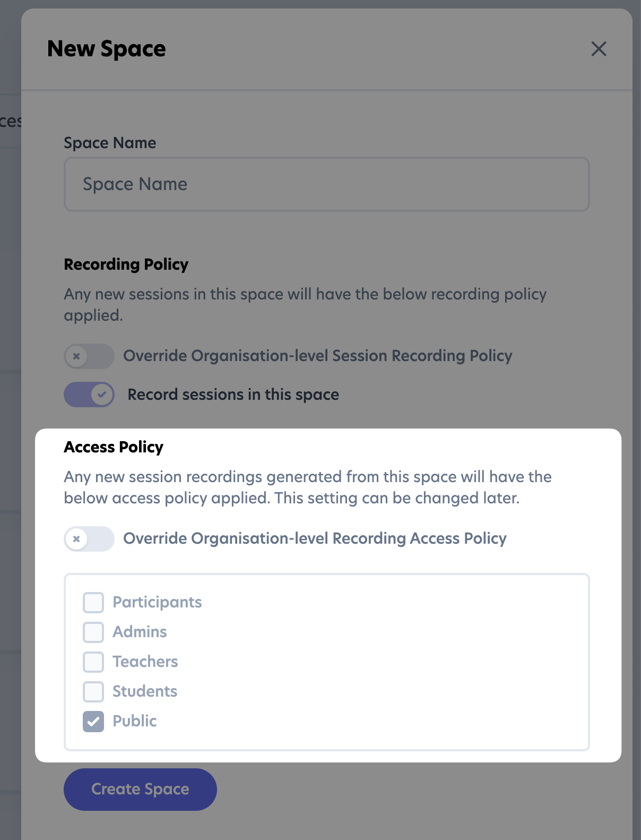This screenshot has height=840, width=641.
Task: Click the Override Organisation-level Session Recording Policy label
Action: [317, 356]
